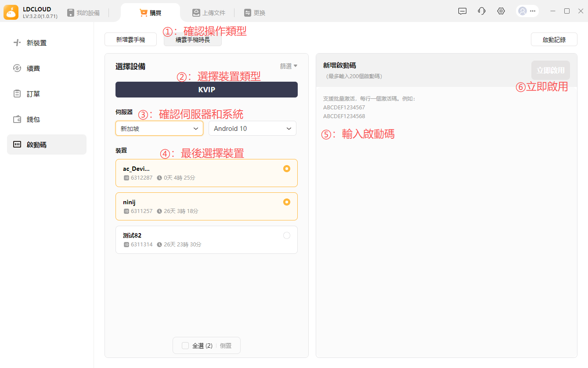Click the user profile avatar icon
588x368 pixels.
click(x=523, y=11)
